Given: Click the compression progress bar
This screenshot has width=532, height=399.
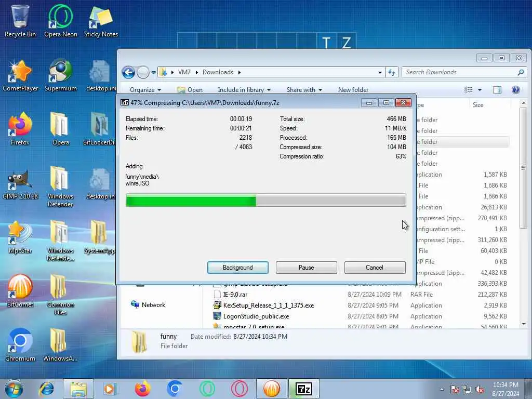Looking at the screenshot, I should pos(265,200).
